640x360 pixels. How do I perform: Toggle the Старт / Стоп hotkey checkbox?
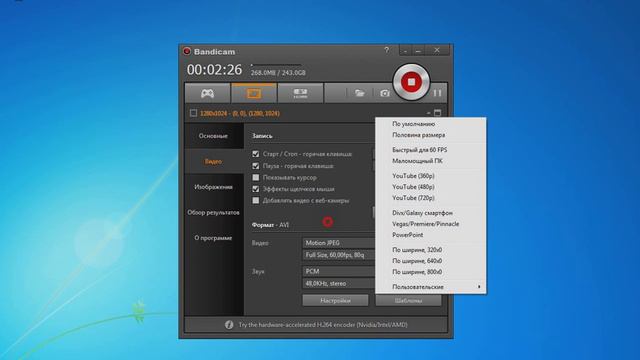(x=256, y=154)
